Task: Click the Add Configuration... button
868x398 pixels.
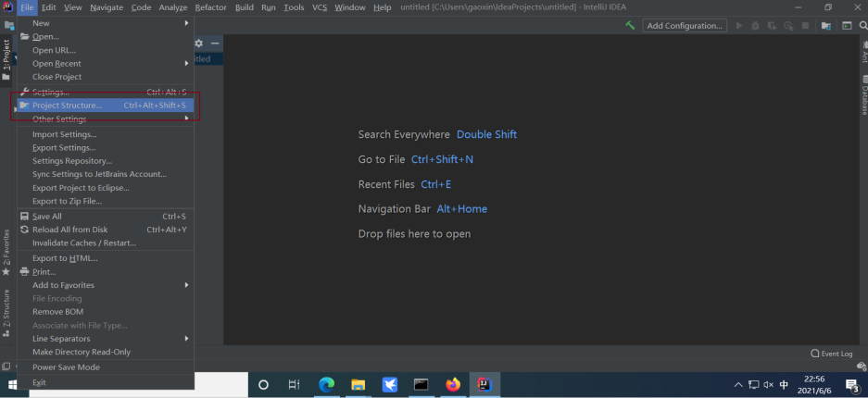Action: (686, 26)
